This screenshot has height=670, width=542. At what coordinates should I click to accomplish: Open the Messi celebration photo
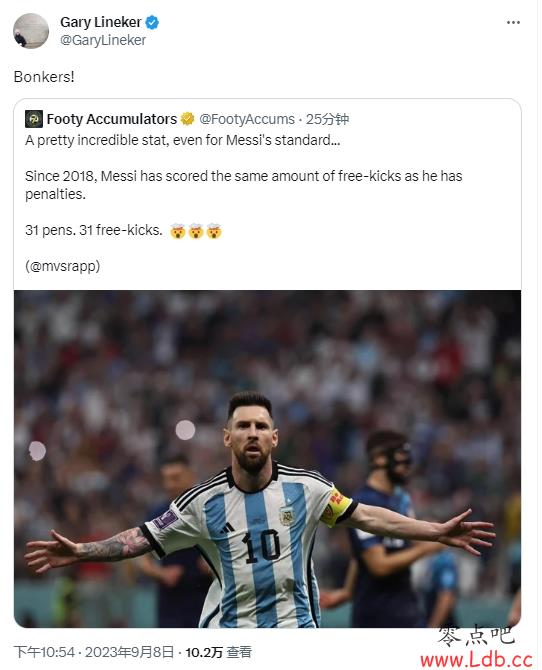coord(267,459)
